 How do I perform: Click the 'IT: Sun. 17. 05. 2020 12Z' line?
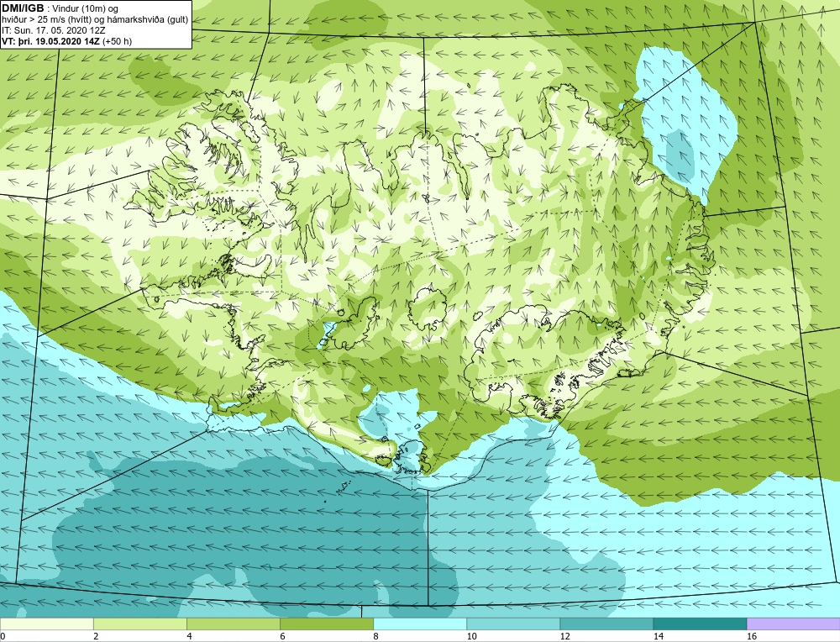(x=54, y=30)
